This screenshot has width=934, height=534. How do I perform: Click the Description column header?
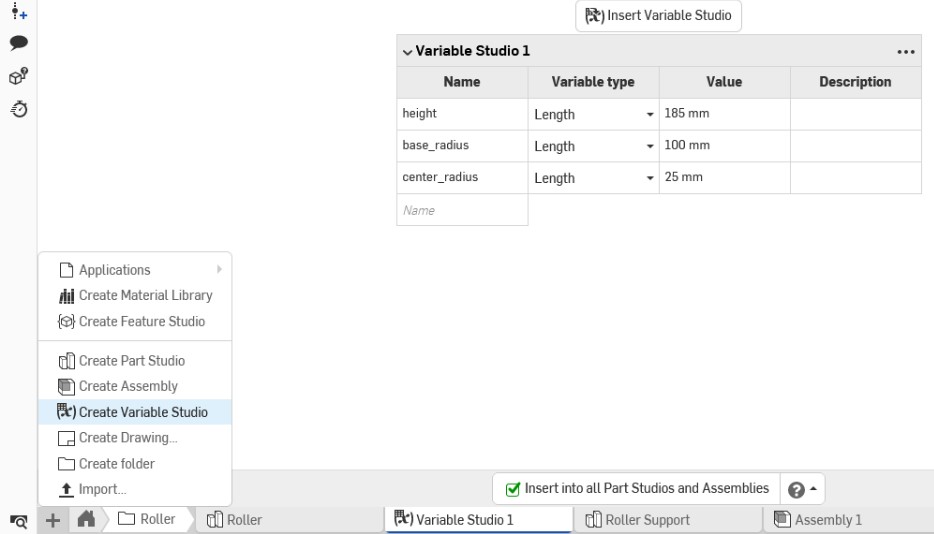pos(855,82)
